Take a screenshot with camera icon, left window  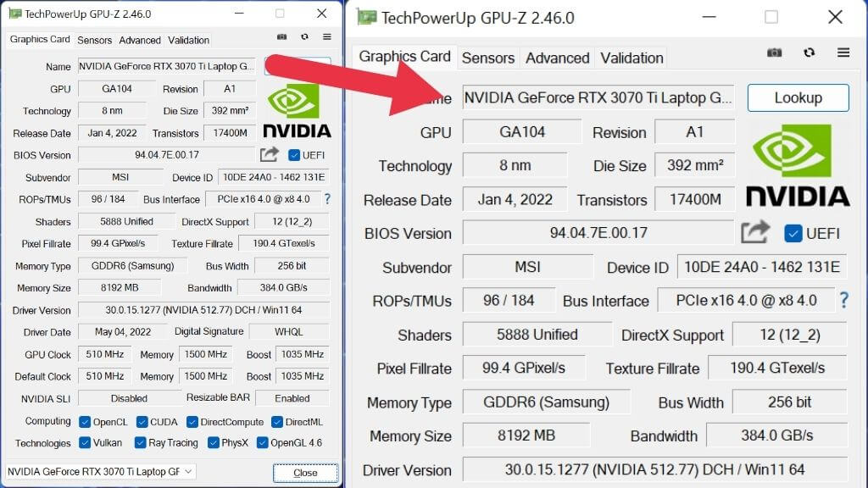[281, 36]
